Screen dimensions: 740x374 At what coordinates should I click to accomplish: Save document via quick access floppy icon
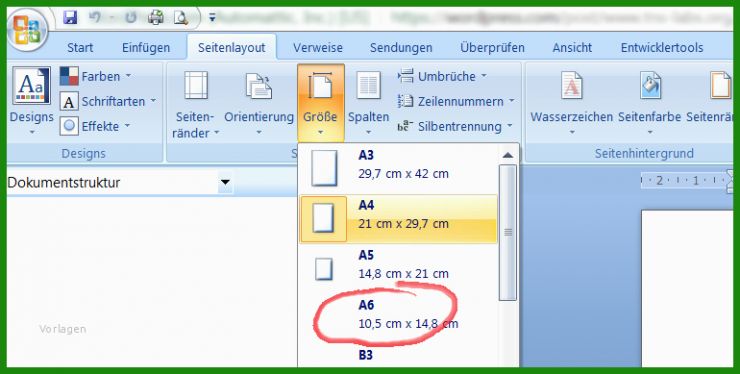click(x=70, y=18)
